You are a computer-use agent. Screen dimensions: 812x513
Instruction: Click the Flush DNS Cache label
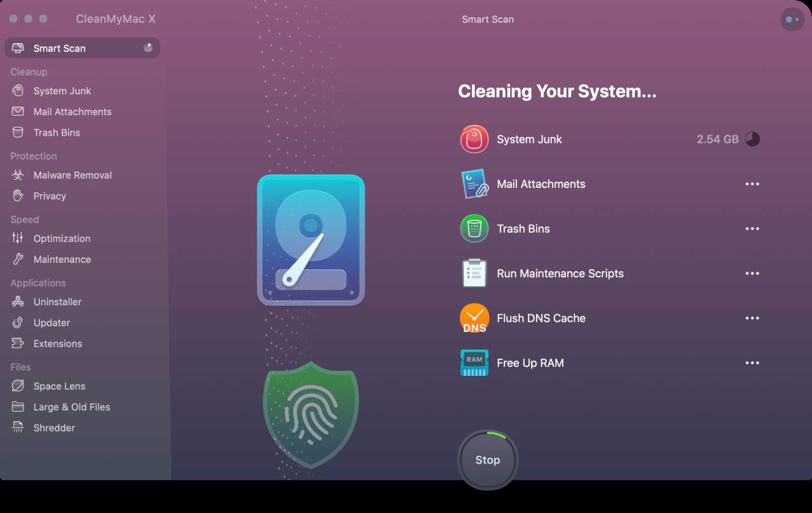click(x=541, y=318)
